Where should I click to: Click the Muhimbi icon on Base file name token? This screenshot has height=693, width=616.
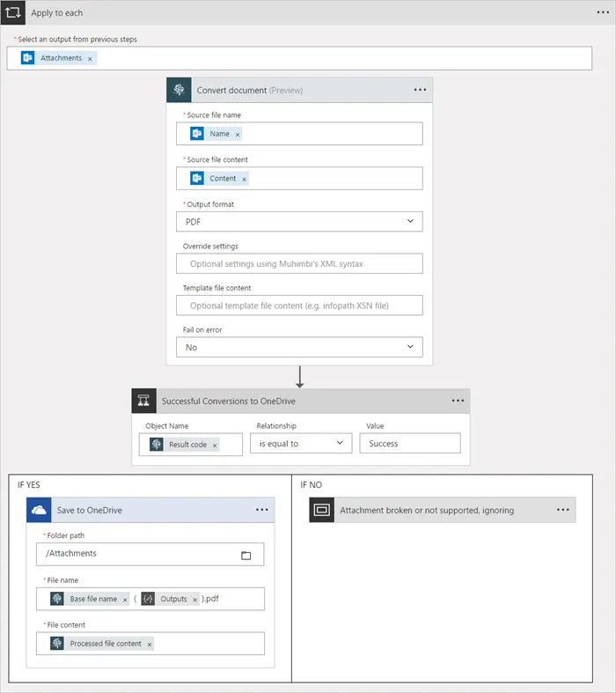point(57,599)
